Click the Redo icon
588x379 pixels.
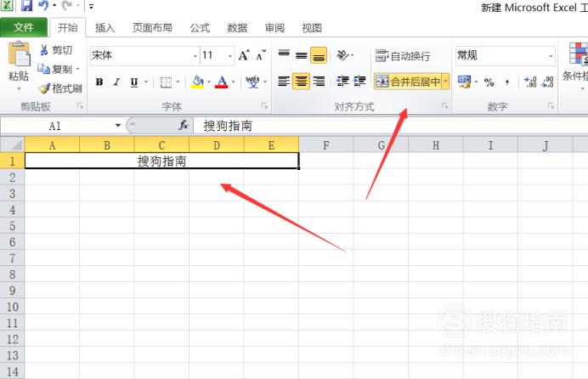[66, 5]
